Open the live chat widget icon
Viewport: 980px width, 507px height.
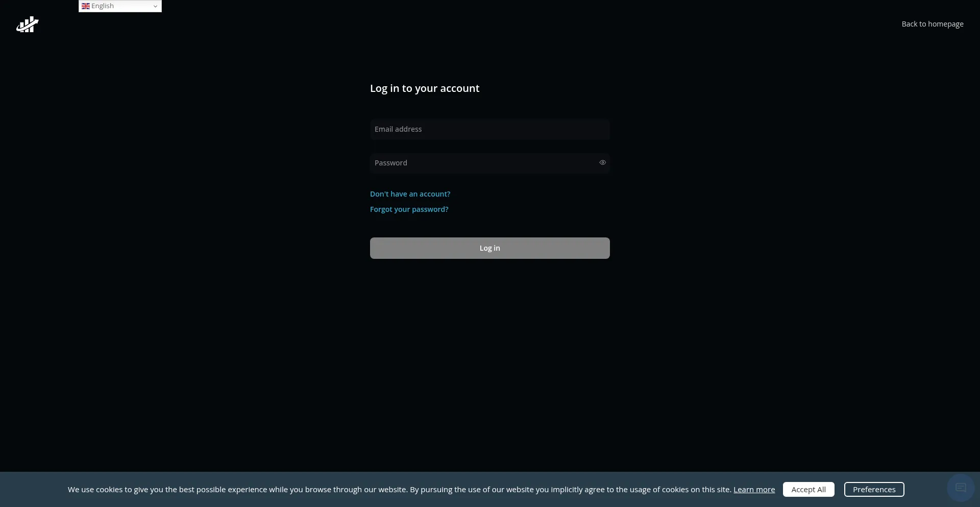(961, 488)
